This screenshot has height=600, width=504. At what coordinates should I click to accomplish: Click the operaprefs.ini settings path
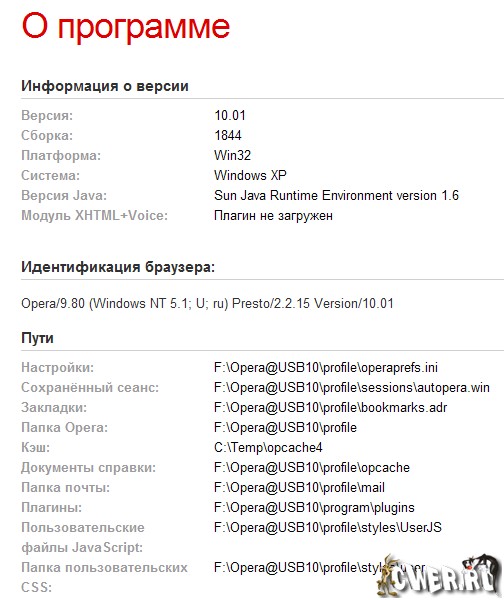click(x=326, y=367)
